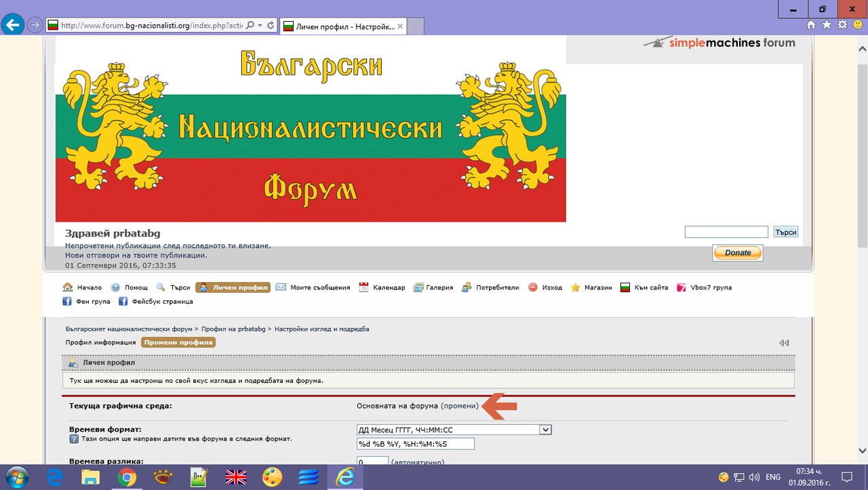The width and height of the screenshot is (868, 490).
Task: Open Моите съобщения messages
Action: coord(313,287)
